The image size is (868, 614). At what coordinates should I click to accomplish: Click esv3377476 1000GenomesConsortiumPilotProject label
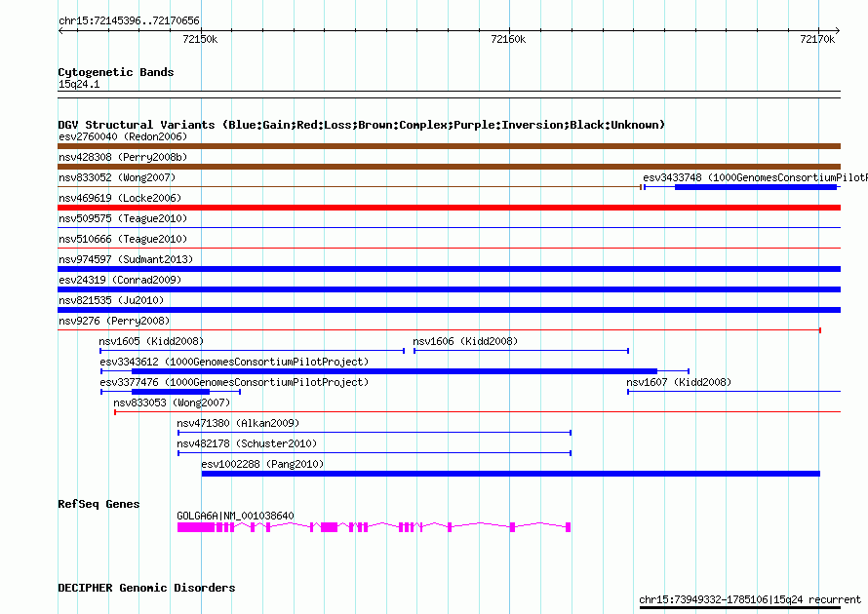[x=234, y=382]
